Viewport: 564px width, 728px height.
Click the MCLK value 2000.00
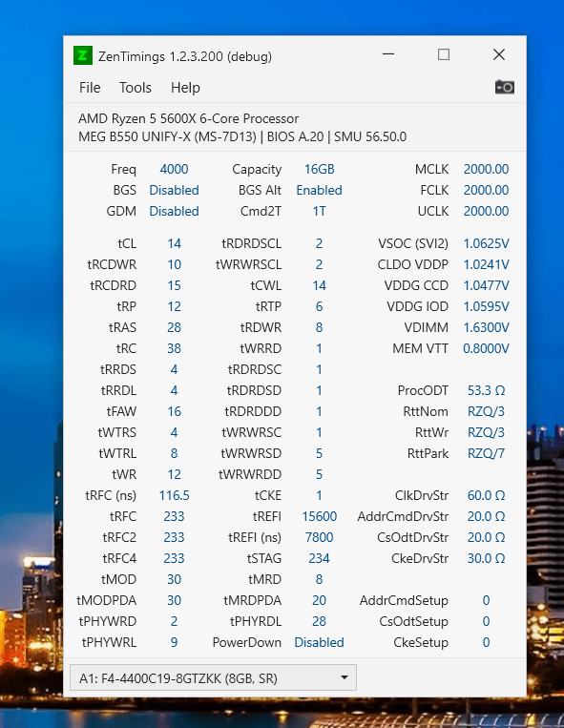pos(486,169)
